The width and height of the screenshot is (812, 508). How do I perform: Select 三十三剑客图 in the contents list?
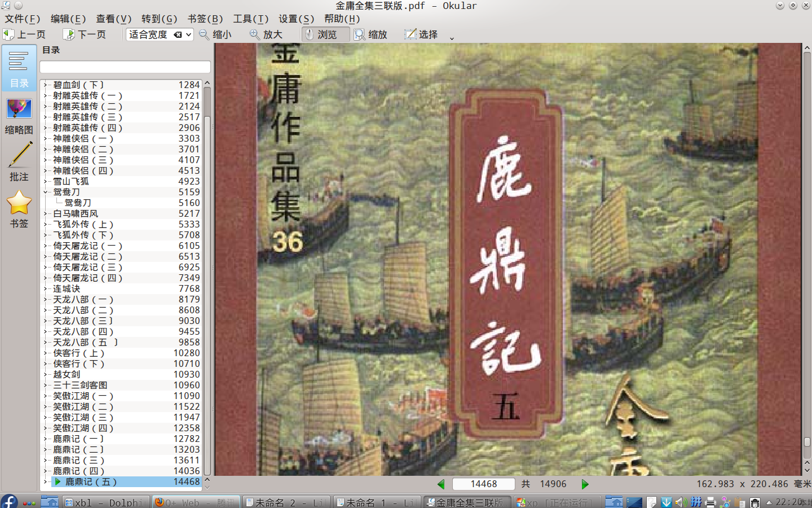(80, 385)
